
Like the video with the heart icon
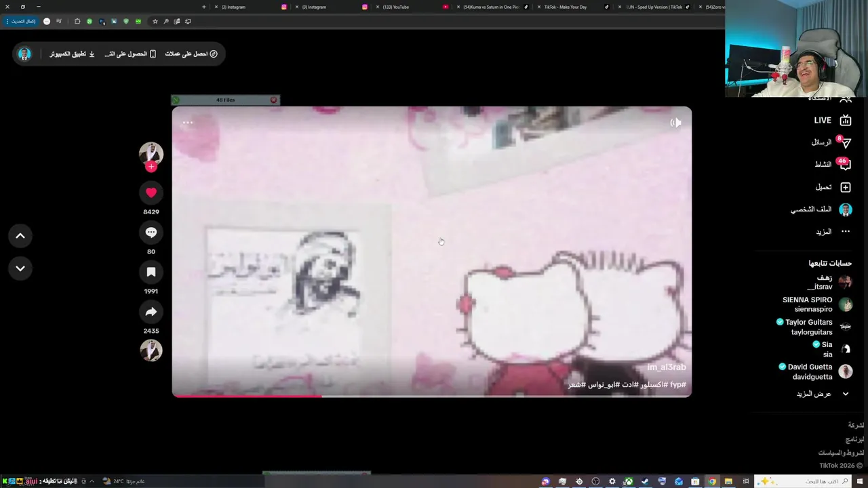pyautogui.click(x=151, y=192)
